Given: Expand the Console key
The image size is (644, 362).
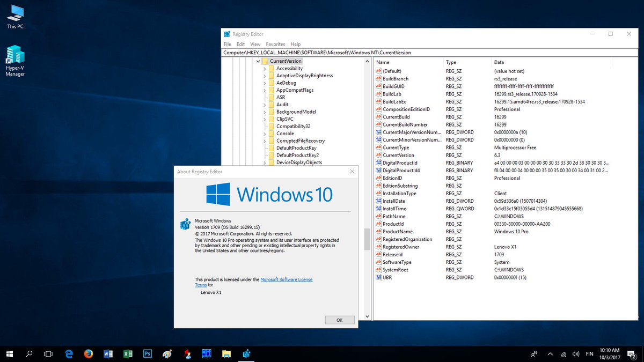Looking at the screenshot, I should click(x=265, y=134).
